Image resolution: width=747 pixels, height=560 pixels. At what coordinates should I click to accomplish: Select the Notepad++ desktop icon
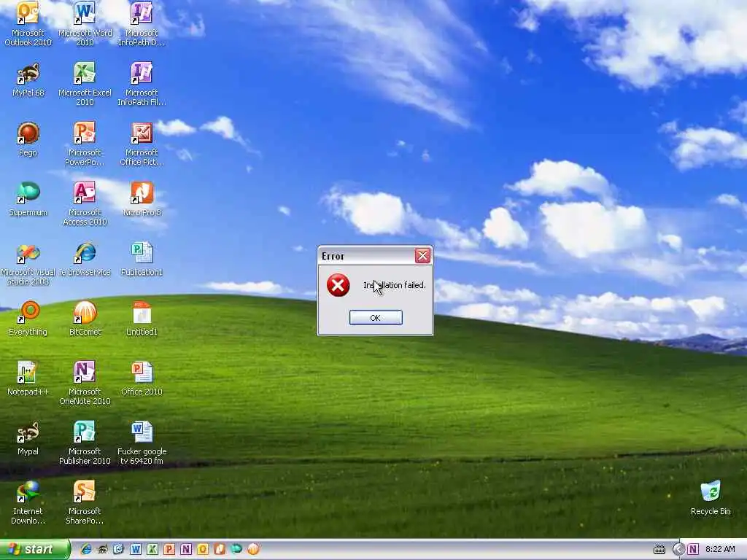[28, 379]
